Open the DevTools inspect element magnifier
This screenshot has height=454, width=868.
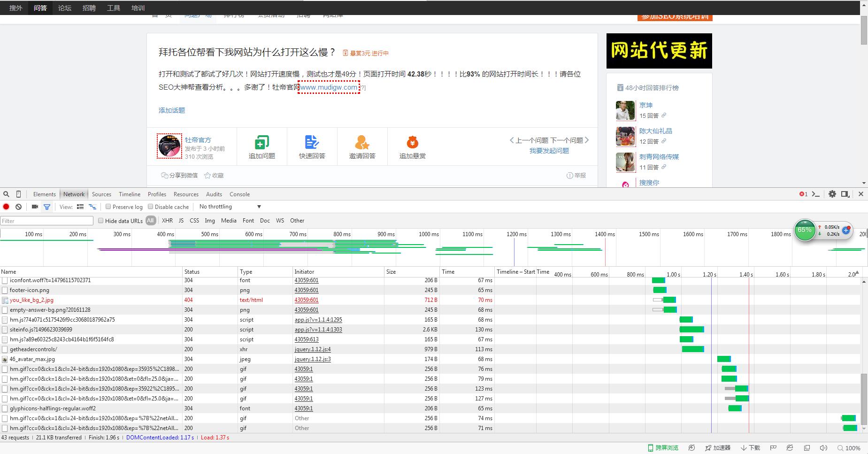point(6,194)
